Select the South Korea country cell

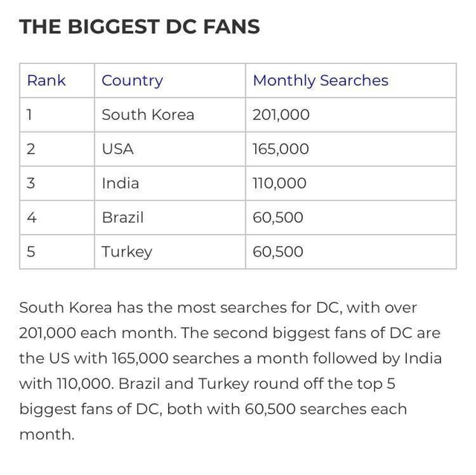click(148, 114)
